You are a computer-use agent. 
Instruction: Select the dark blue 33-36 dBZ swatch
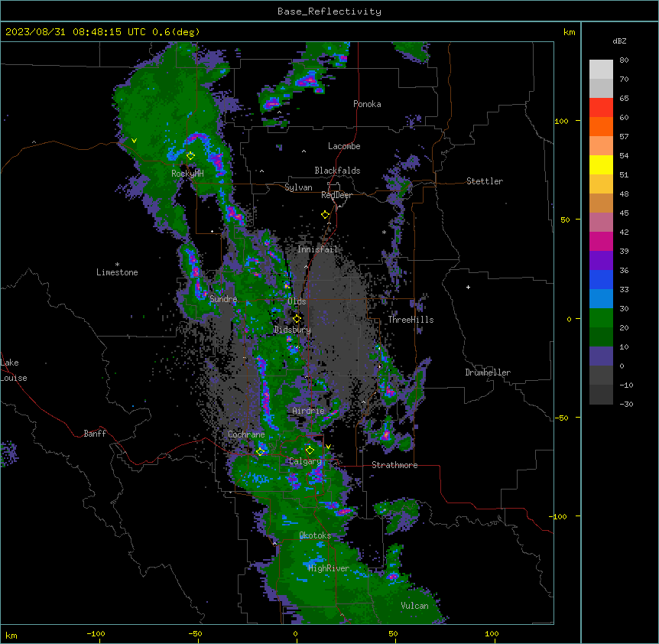tap(601, 279)
